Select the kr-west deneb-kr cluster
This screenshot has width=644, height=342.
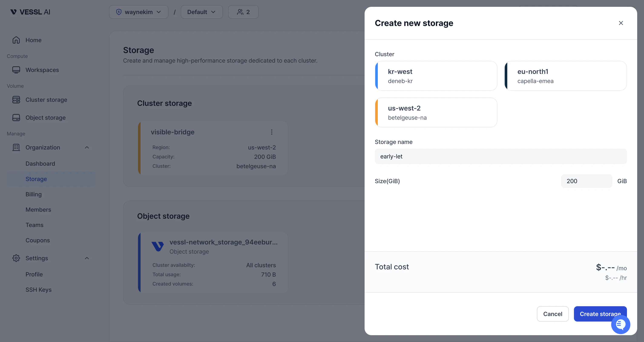(436, 76)
